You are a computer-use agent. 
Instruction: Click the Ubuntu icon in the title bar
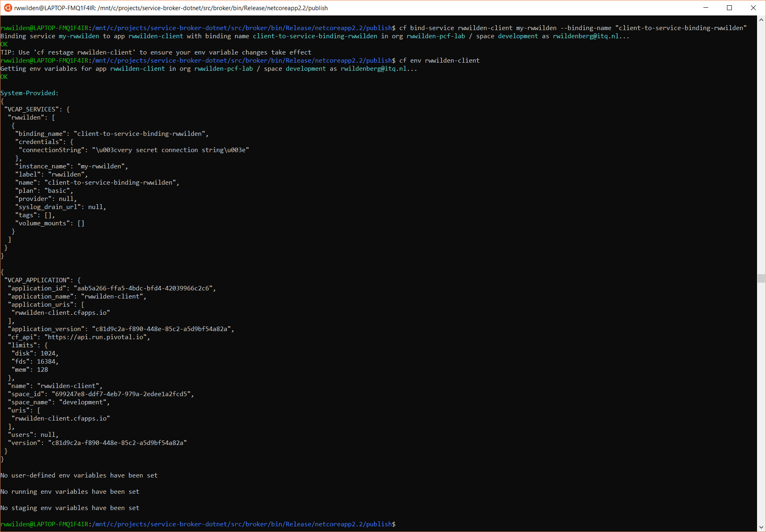tap(8, 8)
